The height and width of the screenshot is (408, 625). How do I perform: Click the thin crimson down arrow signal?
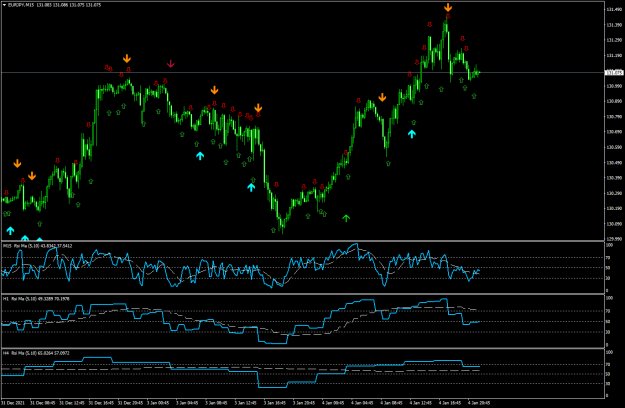coord(170,63)
